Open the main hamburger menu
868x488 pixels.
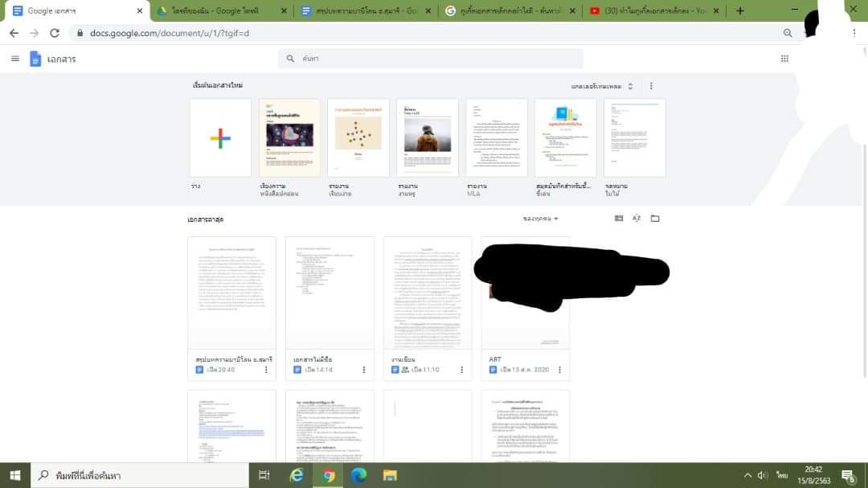15,59
